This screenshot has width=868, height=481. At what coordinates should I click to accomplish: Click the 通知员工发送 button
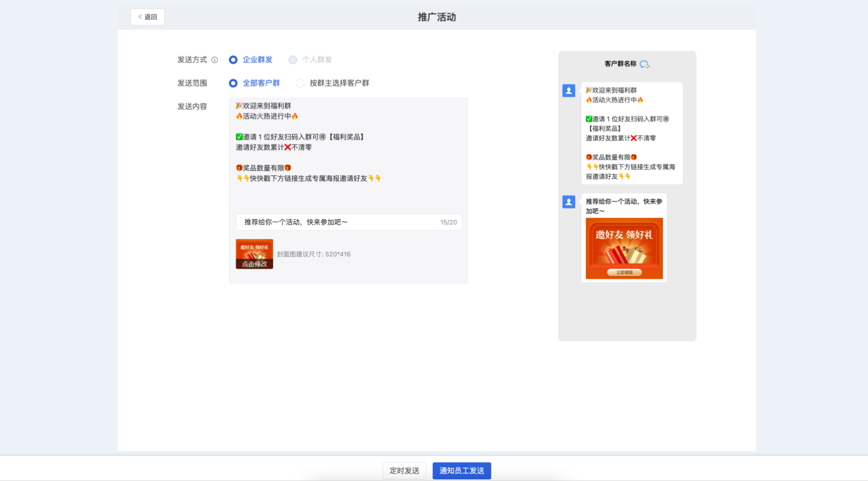462,471
